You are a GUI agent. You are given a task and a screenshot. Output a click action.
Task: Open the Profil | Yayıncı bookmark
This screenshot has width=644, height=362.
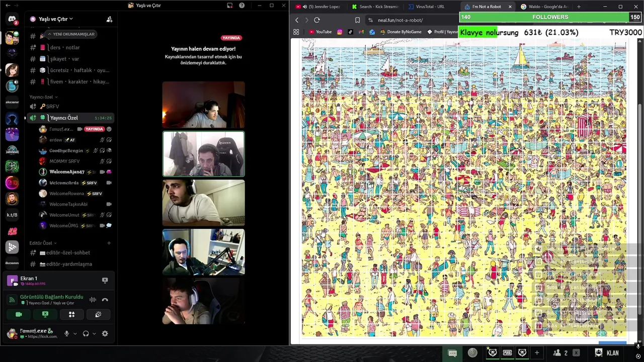click(x=443, y=32)
